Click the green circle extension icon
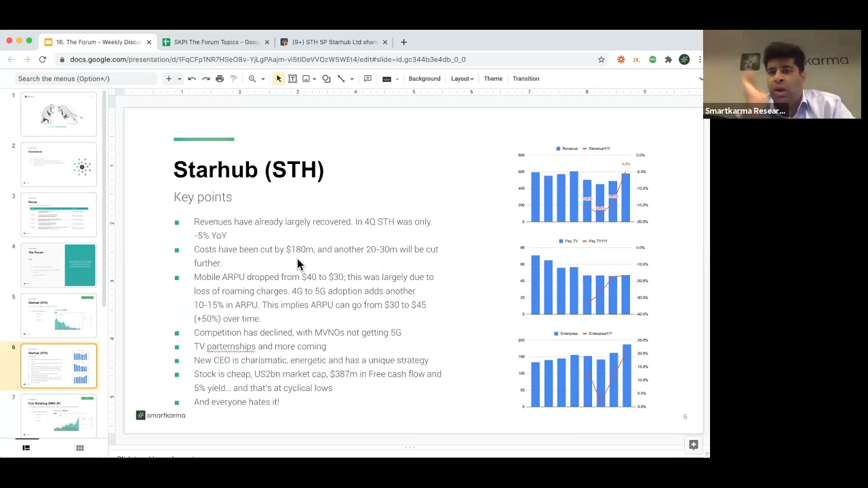The image size is (868, 488). point(652,60)
